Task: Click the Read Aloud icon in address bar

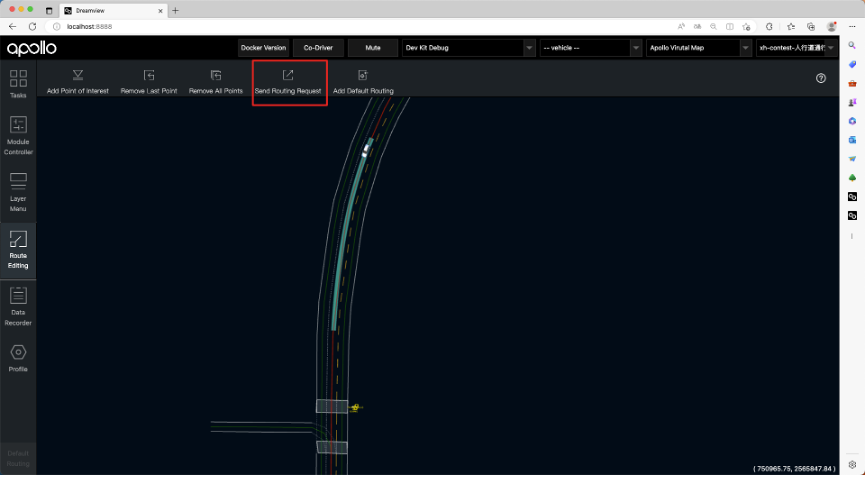Action: 682,26
